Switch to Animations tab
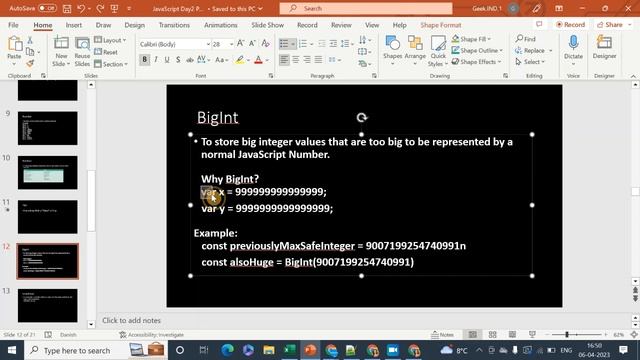Image resolution: width=640 pixels, height=360 pixels. (x=220, y=25)
